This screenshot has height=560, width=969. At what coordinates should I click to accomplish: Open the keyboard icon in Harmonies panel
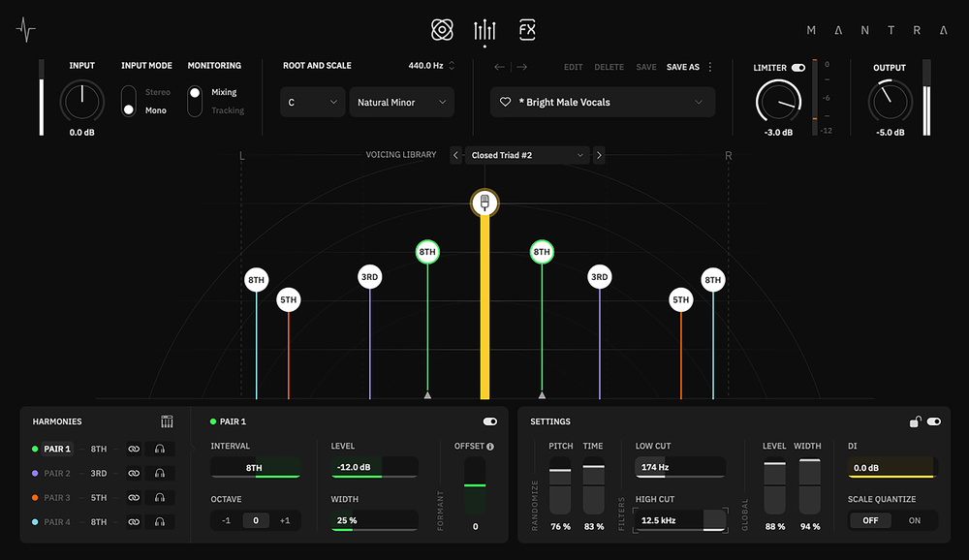(167, 421)
